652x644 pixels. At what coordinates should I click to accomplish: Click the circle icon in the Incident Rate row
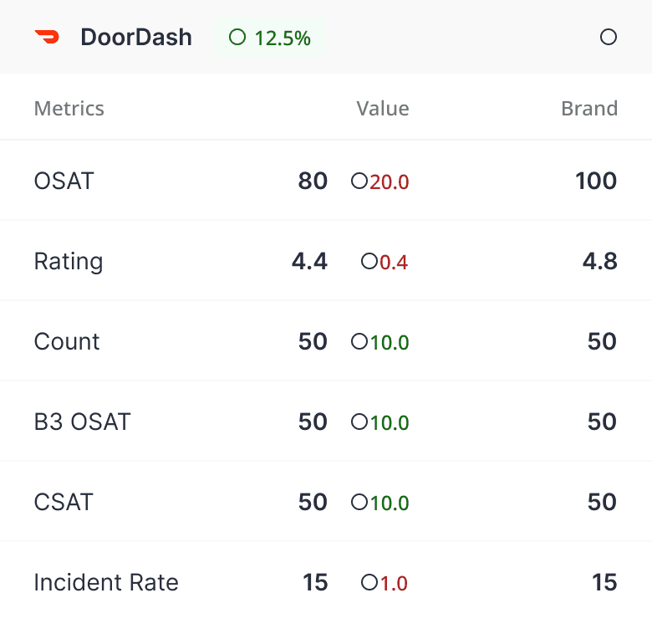369,583
